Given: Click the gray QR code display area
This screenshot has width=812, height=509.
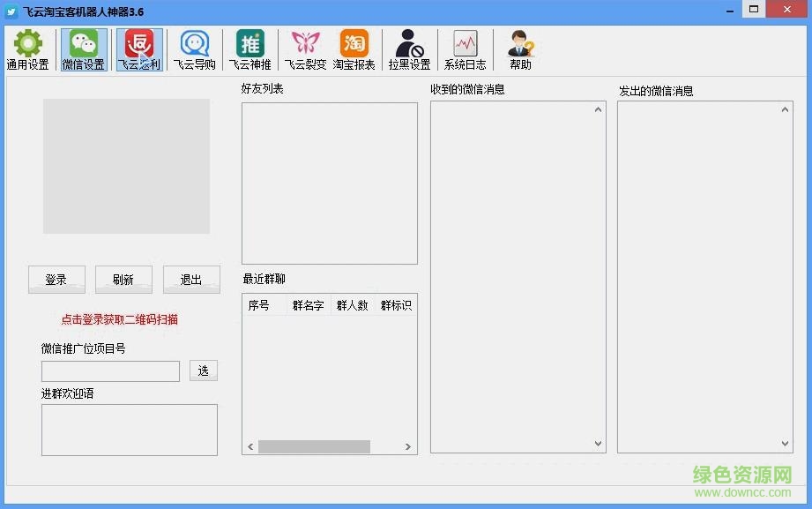Looking at the screenshot, I should pyautogui.click(x=126, y=167).
